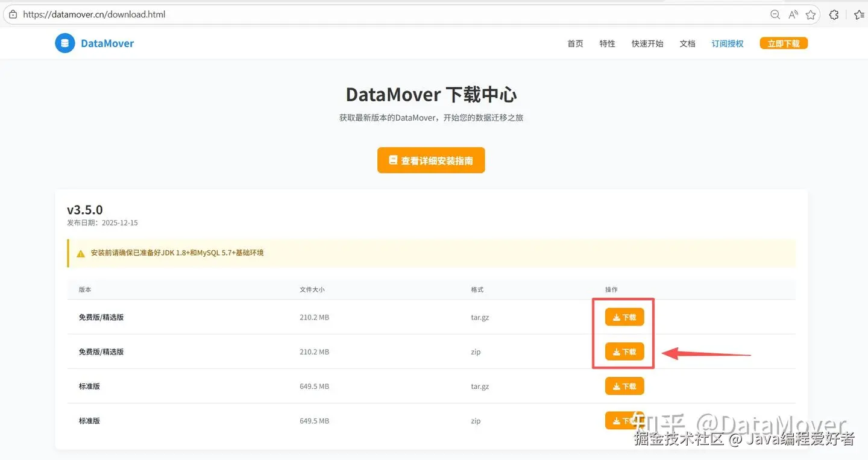Click the 操作 column header
The width and height of the screenshot is (868, 460).
click(x=612, y=290)
